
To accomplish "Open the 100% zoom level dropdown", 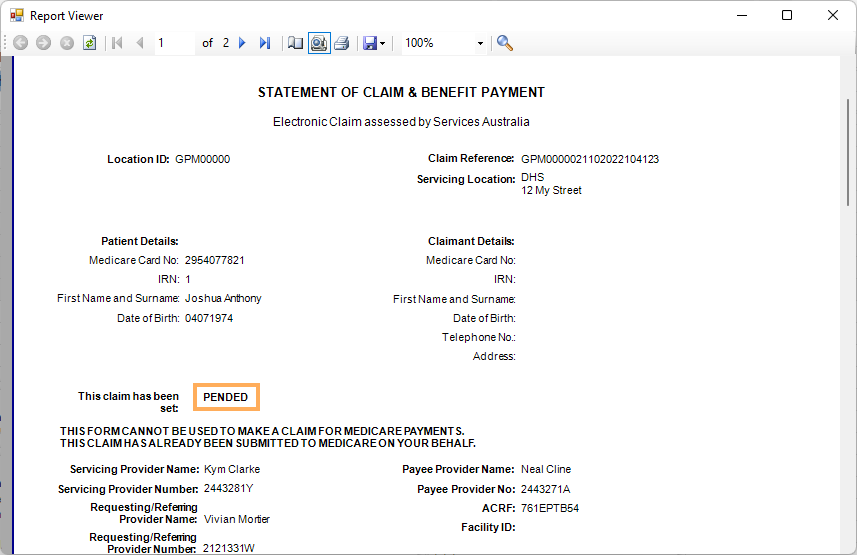I will (x=480, y=43).
